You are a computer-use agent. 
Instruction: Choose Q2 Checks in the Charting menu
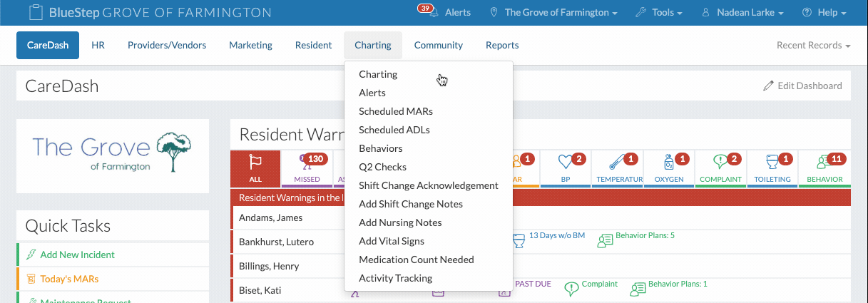click(x=382, y=167)
